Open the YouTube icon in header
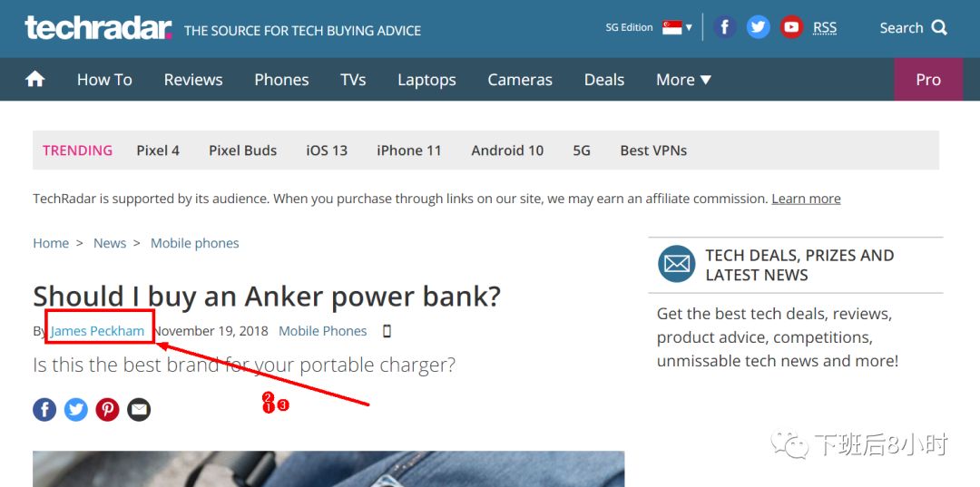Screen dimensions: 980x487 (791, 27)
